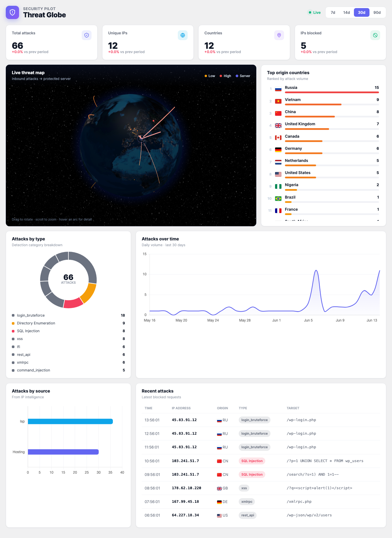
Task: Click the Vietnam attack volume bar
Action: (313, 104)
